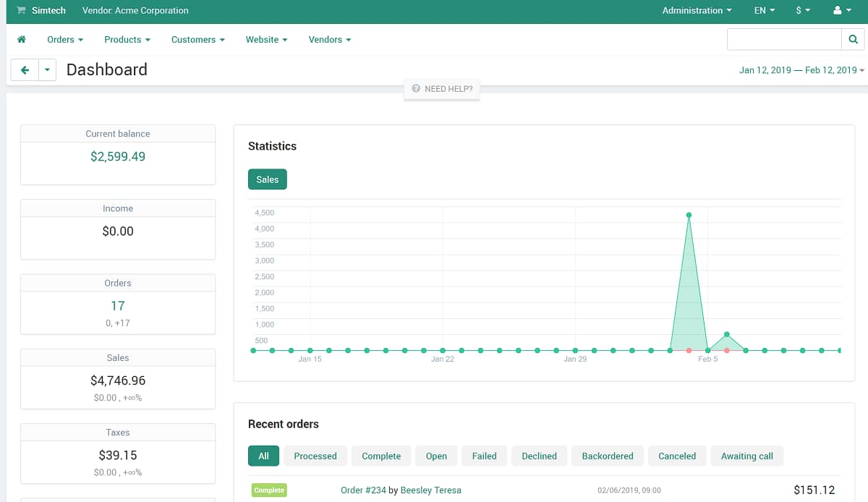
Task: Click the Need Help question mark icon
Action: point(416,89)
